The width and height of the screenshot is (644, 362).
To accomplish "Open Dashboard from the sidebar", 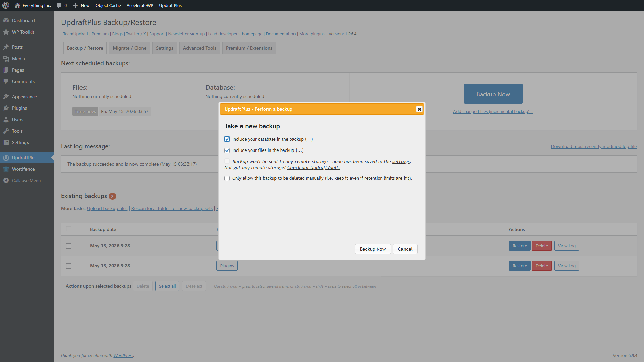I will (x=27, y=20).
